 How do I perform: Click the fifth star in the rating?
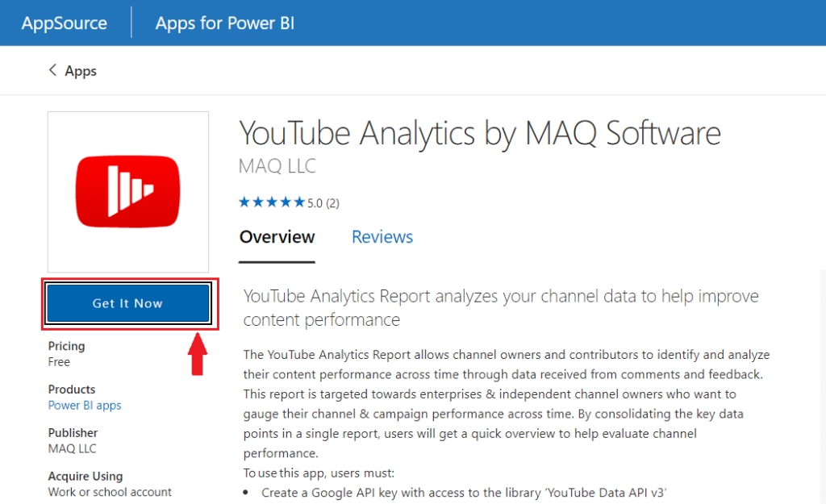[299, 202]
